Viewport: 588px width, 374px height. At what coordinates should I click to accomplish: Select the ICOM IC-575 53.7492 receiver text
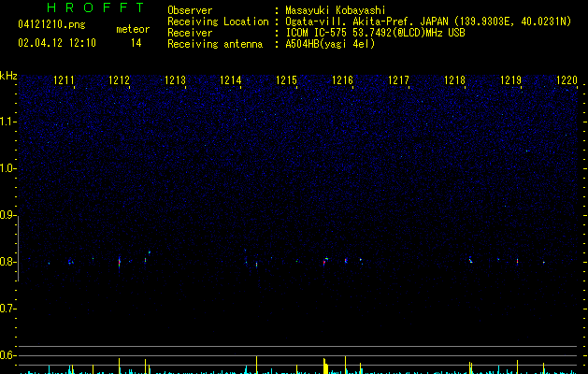click(376, 33)
